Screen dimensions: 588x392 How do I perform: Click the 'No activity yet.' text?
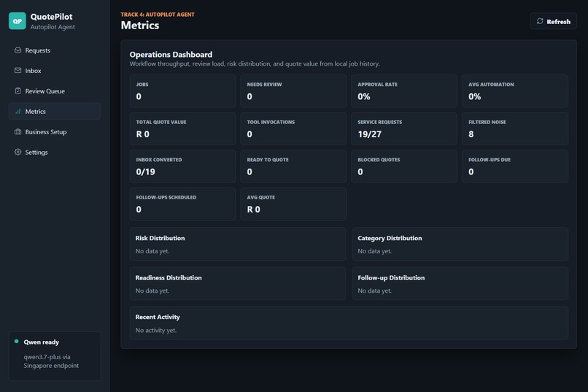click(156, 330)
